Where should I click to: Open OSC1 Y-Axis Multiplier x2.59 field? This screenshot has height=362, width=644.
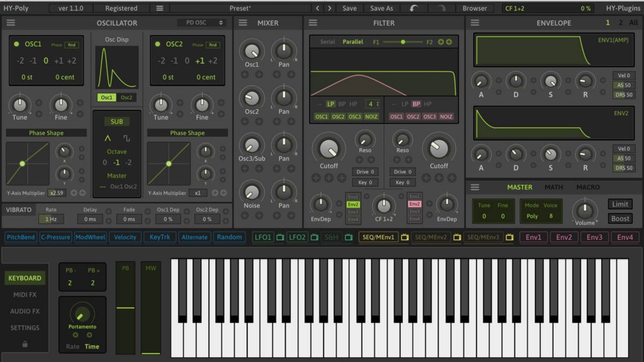(57, 193)
